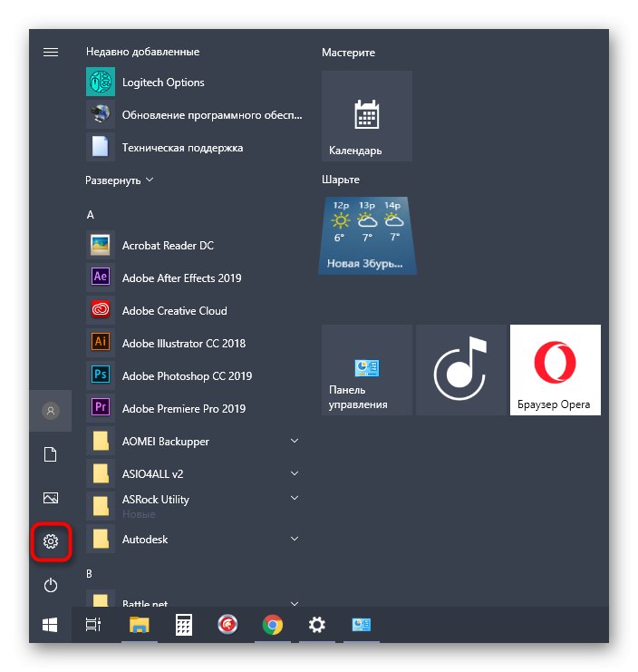
Task: Open the user account icon in sidebar
Action: coord(51,411)
